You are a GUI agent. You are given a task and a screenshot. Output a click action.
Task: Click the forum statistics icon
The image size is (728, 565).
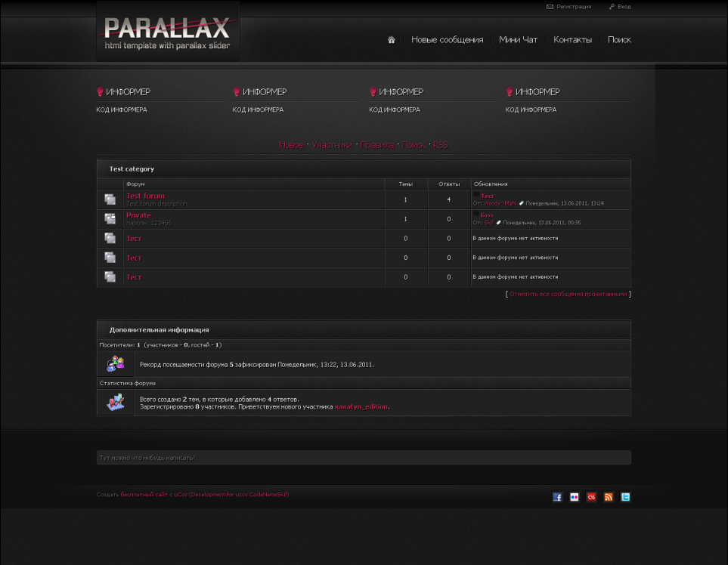(x=116, y=403)
